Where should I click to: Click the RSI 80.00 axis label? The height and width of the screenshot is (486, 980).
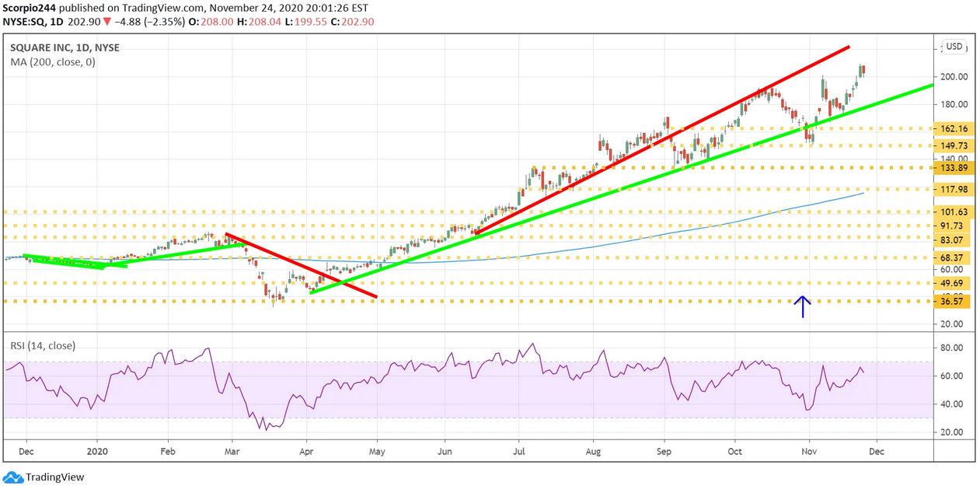click(952, 348)
